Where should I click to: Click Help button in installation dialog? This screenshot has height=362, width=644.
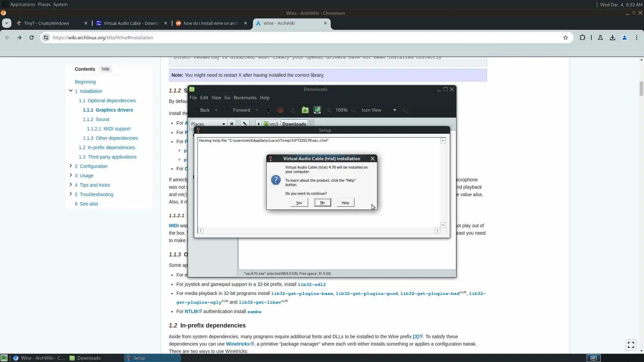click(x=345, y=203)
